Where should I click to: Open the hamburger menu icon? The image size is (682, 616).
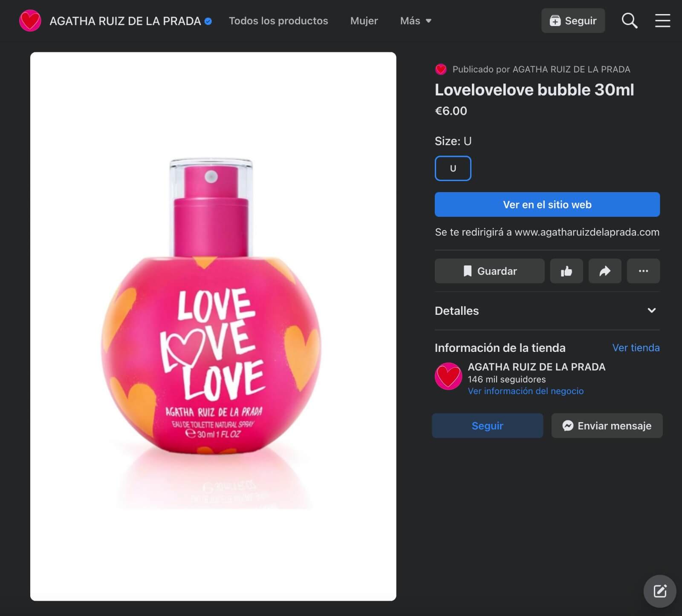coord(662,20)
